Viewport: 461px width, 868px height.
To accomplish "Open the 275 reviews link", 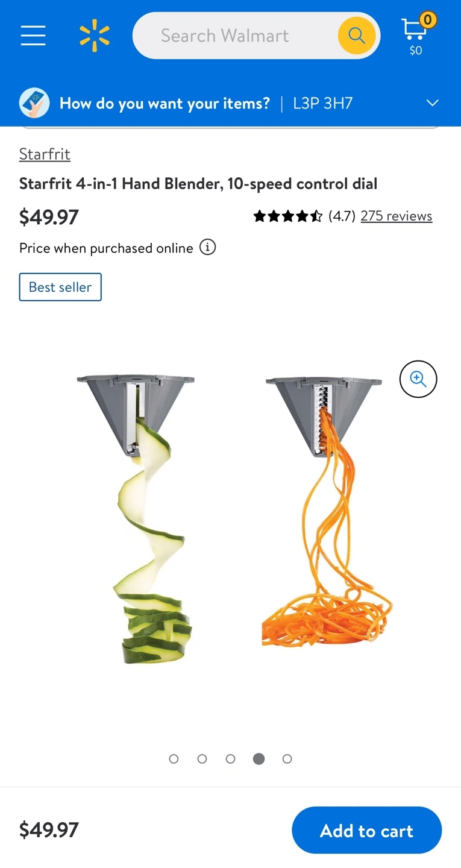I will (396, 216).
